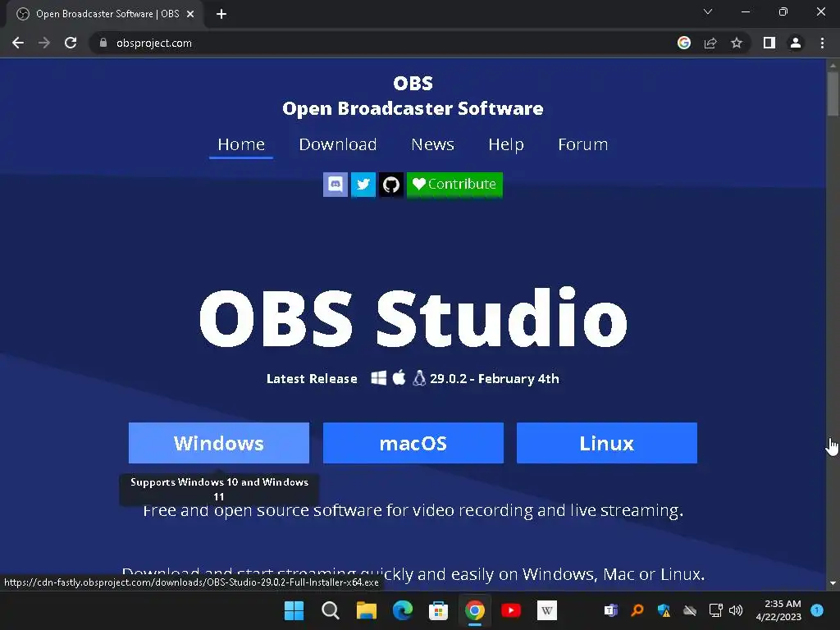Open the notification badge icon

pos(817,610)
